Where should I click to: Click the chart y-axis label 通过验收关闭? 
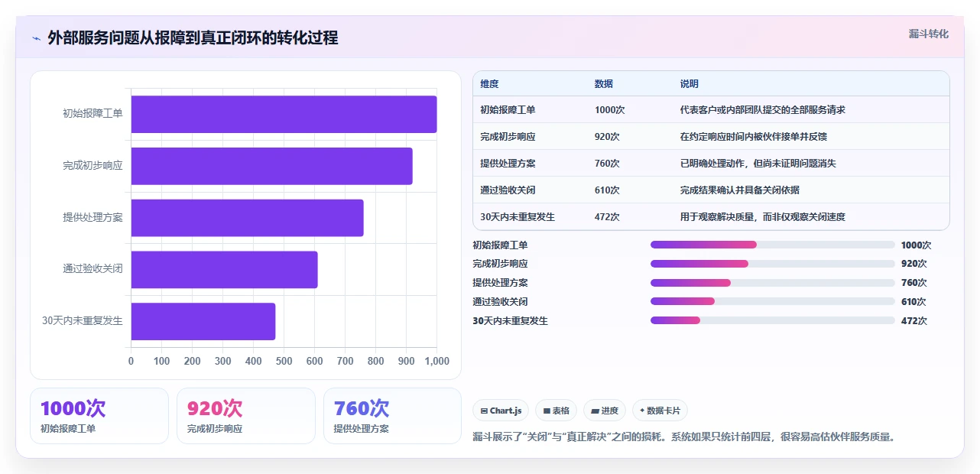[92, 269]
